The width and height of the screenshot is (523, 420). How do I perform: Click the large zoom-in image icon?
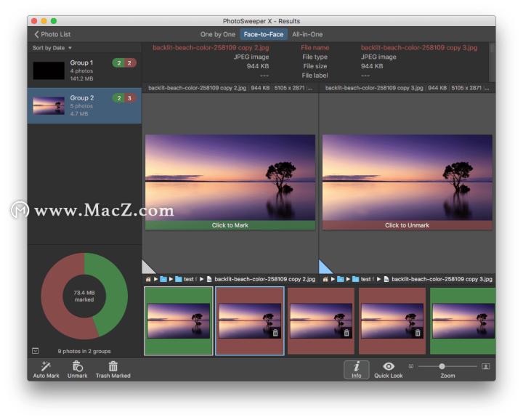tap(486, 366)
